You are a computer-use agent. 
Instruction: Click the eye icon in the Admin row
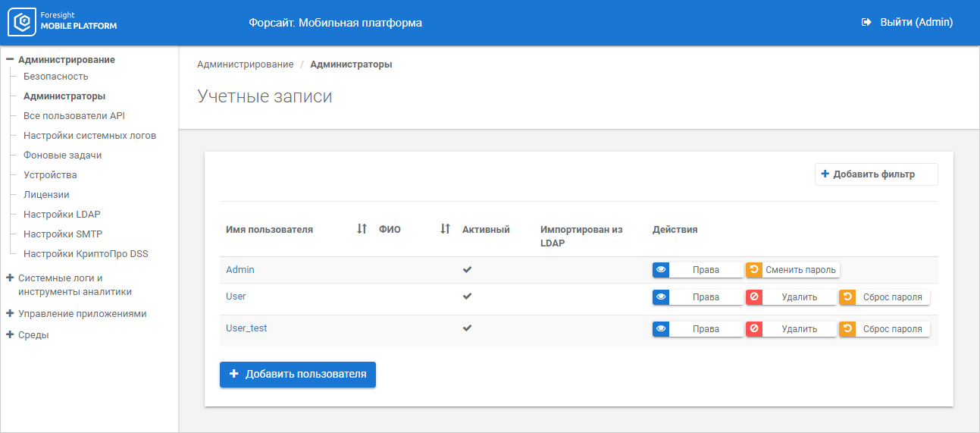click(661, 270)
